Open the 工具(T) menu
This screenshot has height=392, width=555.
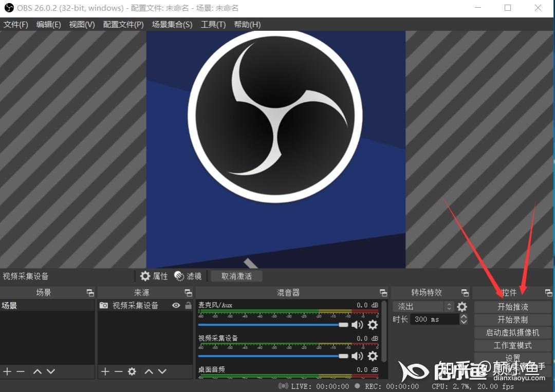tap(213, 25)
